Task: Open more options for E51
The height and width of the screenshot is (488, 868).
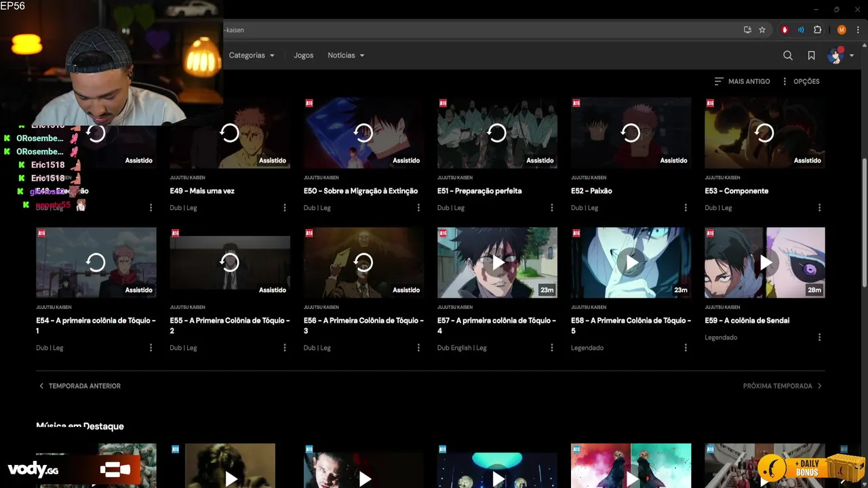Action: point(552,208)
